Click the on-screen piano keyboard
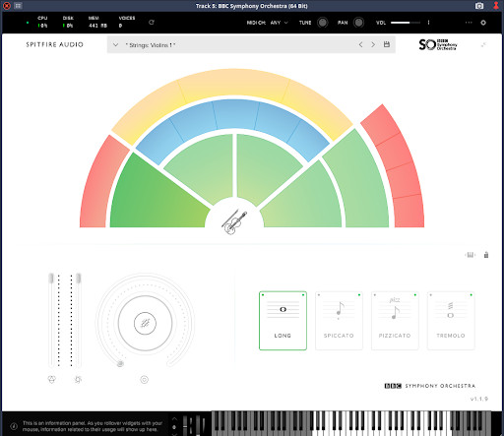The width and height of the screenshot is (504, 436). (x=351, y=423)
